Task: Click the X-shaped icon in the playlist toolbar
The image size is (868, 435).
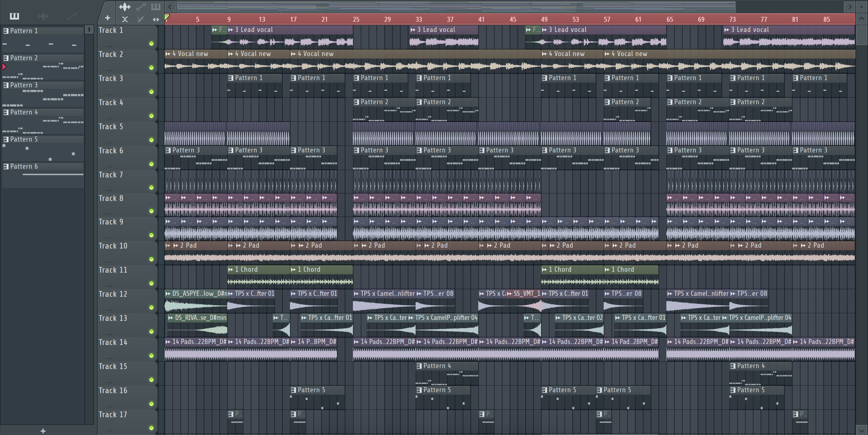Action: 125,19
